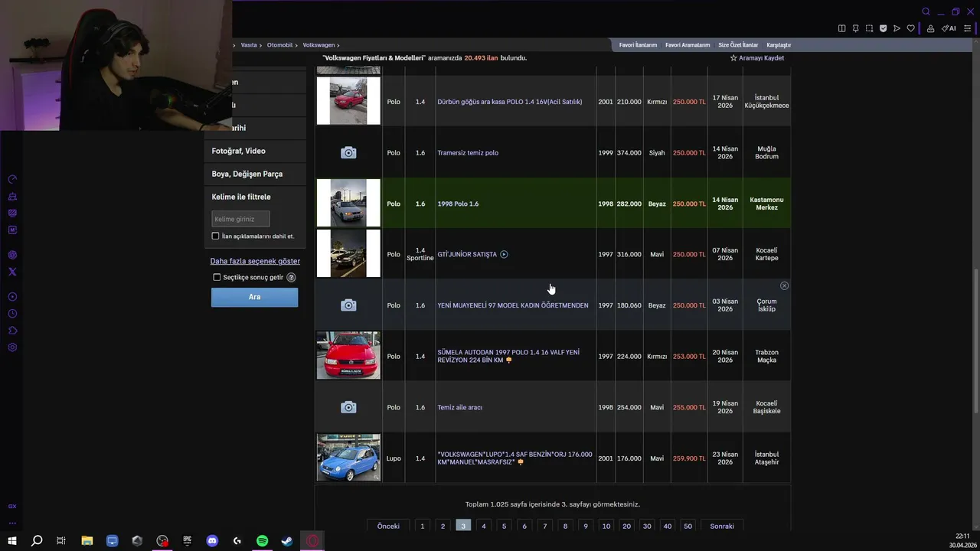Image resolution: width=980 pixels, height=551 pixels.
Task: Open Favori Aramalarım menu item
Action: 688,45
